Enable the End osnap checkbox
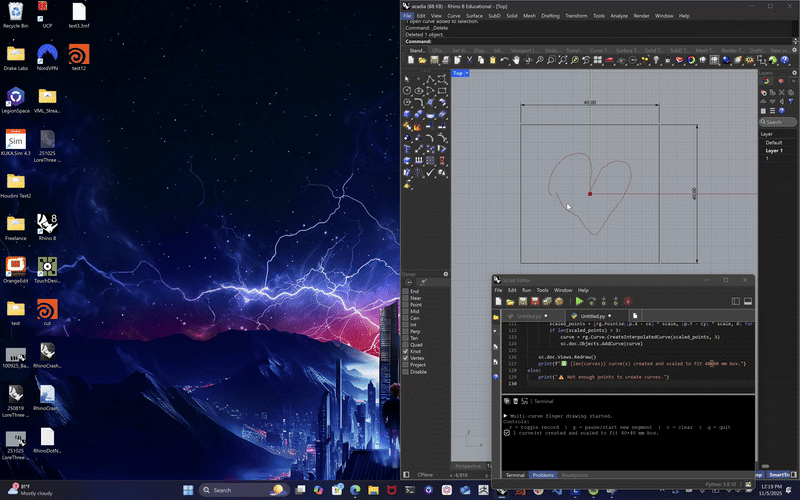Image resolution: width=800 pixels, height=500 pixels. click(405, 291)
